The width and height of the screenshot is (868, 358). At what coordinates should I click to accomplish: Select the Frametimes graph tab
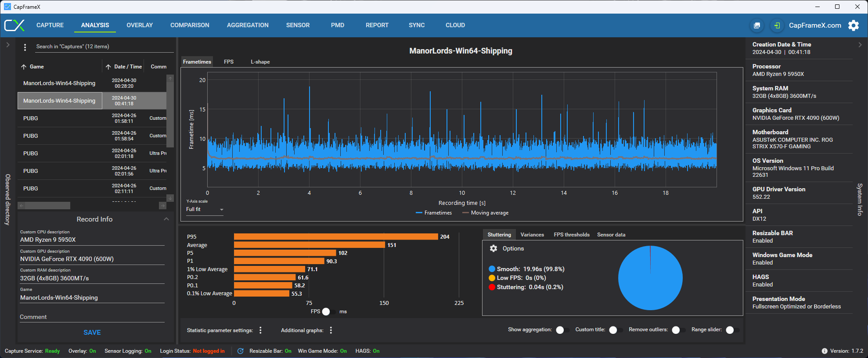tap(197, 62)
